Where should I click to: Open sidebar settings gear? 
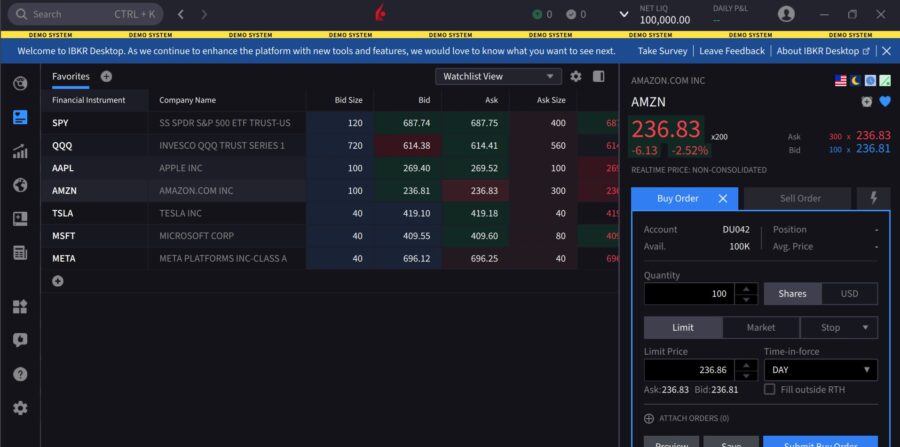pyautogui.click(x=20, y=408)
